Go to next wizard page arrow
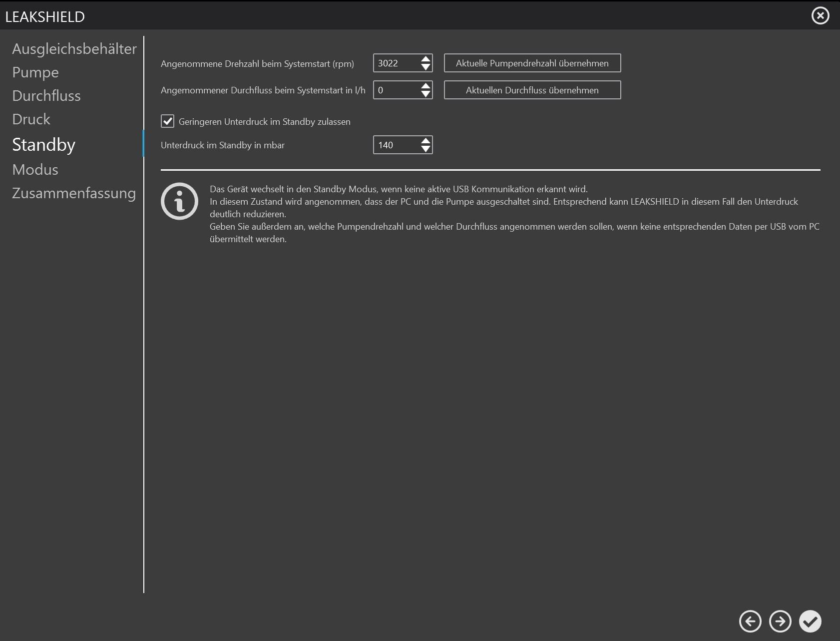Viewport: 840px width, 641px height. (x=780, y=622)
